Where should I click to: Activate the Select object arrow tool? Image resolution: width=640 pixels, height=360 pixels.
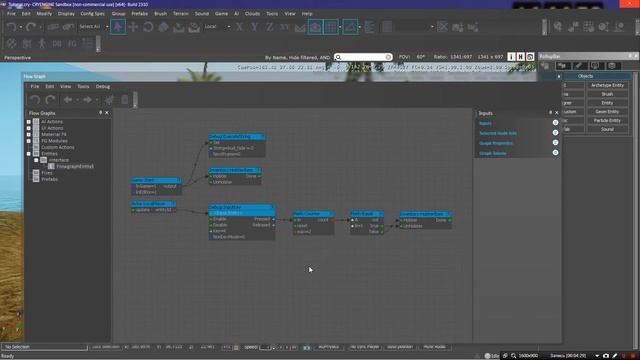coord(118,27)
